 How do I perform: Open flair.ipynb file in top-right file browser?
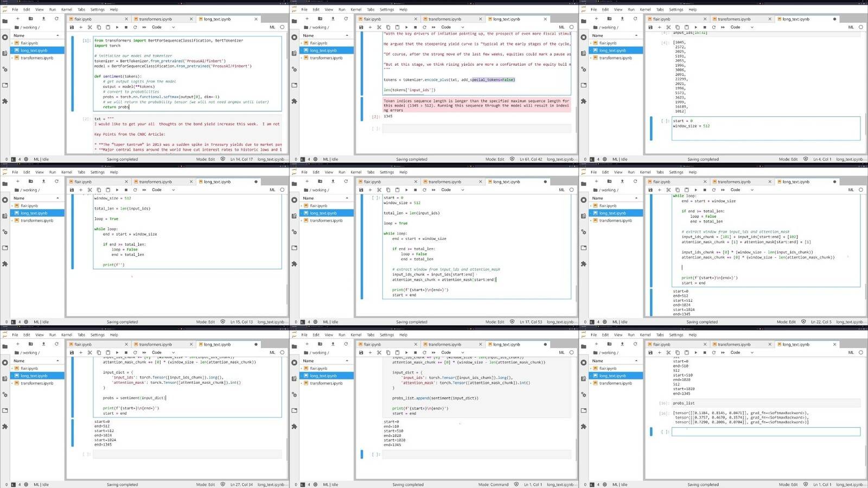click(608, 43)
